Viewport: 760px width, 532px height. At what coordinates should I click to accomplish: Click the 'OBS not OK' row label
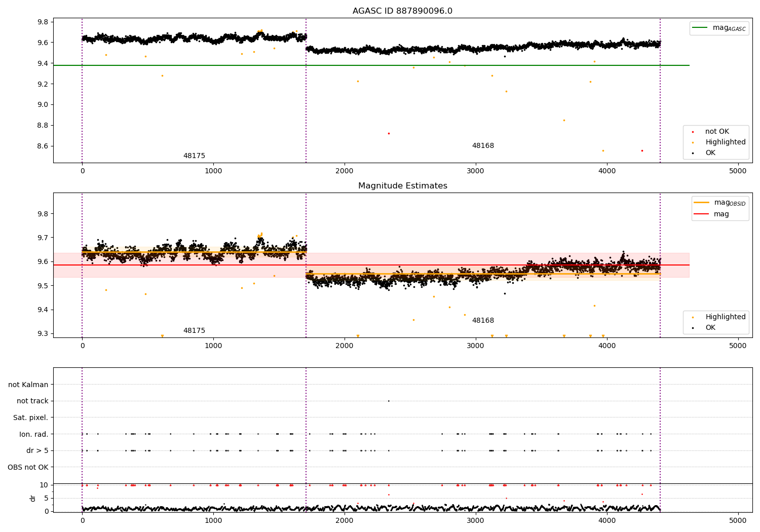(x=28, y=467)
